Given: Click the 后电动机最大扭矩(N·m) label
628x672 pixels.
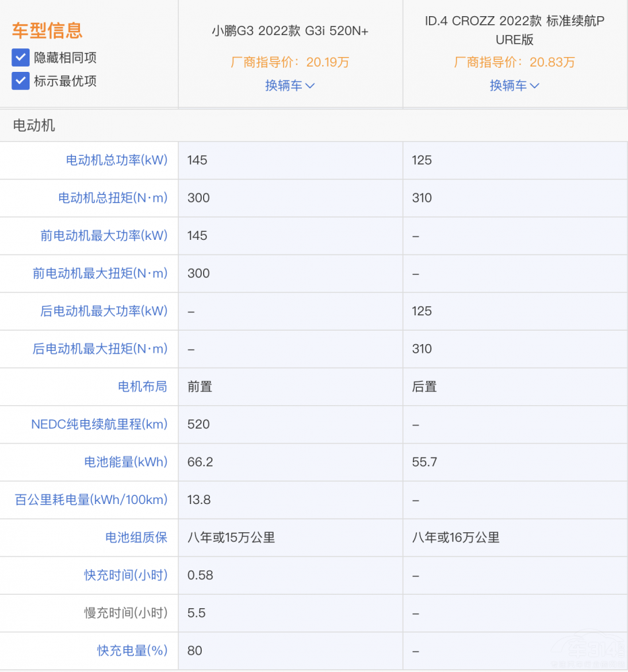Looking at the screenshot, I should pyautogui.click(x=100, y=348).
